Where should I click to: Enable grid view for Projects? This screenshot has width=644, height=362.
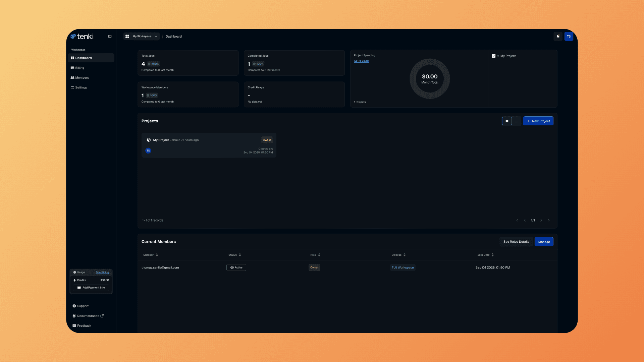[x=506, y=121]
